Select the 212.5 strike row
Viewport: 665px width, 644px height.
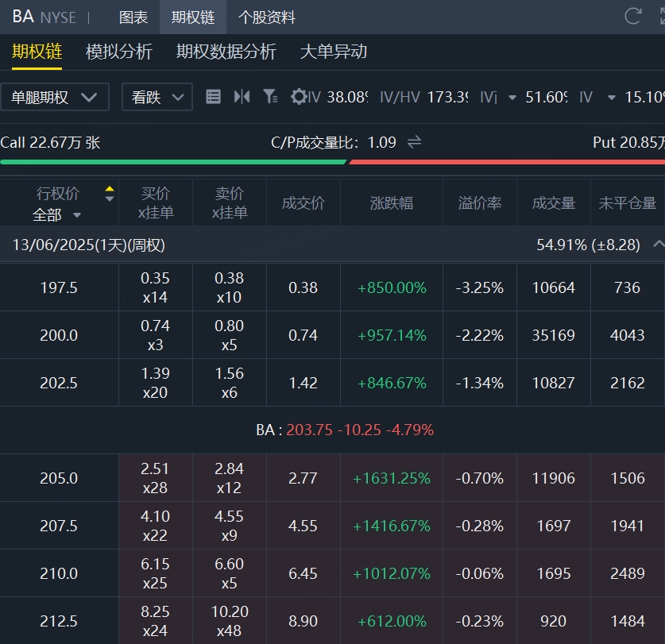[332, 621]
